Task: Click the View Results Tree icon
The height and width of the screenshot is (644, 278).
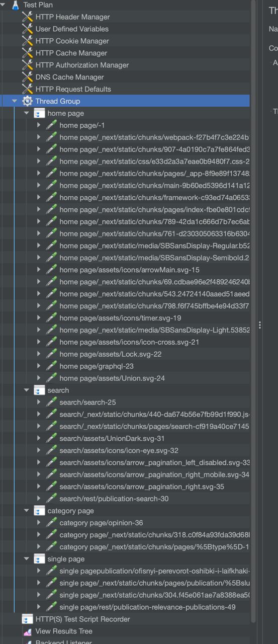Action: pyautogui.click(x=28, y=631)
